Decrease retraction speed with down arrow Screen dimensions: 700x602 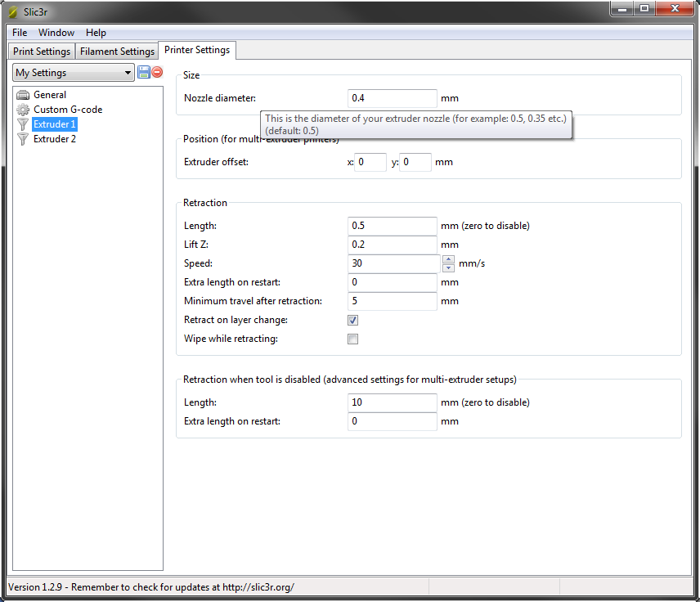click(448, 267)
